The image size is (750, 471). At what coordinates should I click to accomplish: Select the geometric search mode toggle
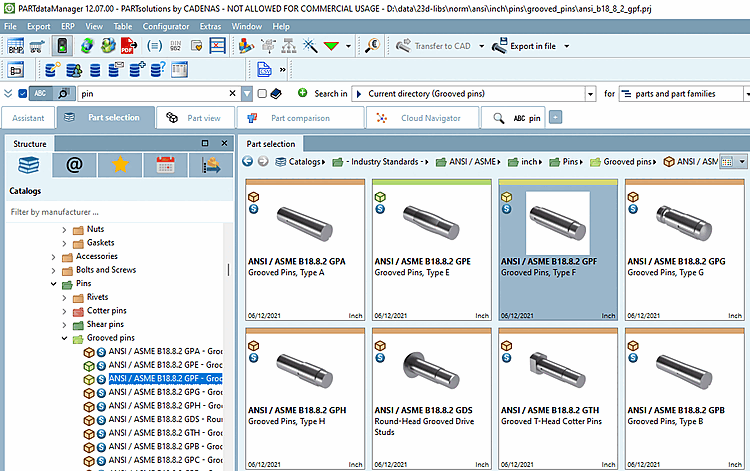click(64, 94)
